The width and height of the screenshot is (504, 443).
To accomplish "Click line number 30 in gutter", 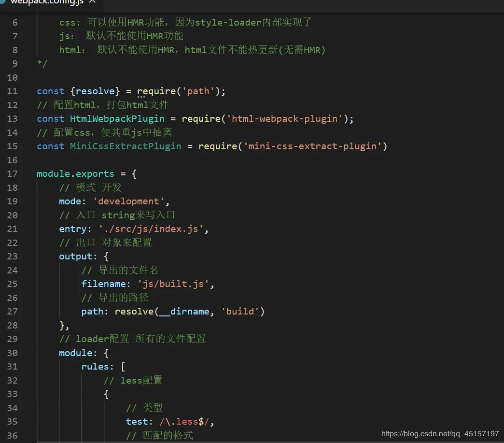I will point(12,353).
